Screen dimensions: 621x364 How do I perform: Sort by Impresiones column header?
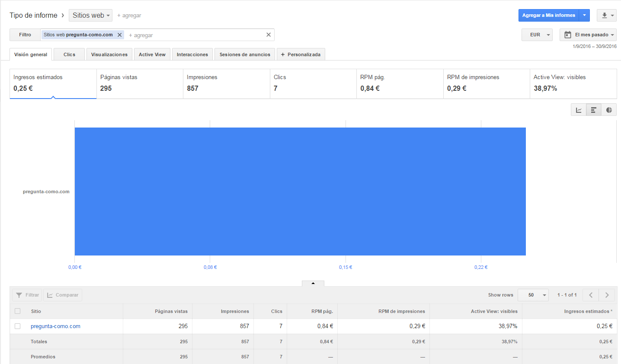pyautogui.click(x=235, y=311)
